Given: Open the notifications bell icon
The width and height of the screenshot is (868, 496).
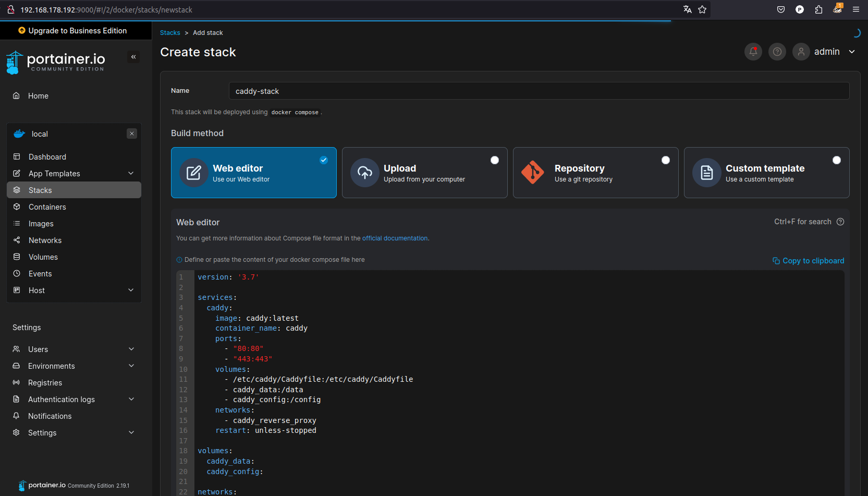Looking at the screenshot, I should pos(753,52).
